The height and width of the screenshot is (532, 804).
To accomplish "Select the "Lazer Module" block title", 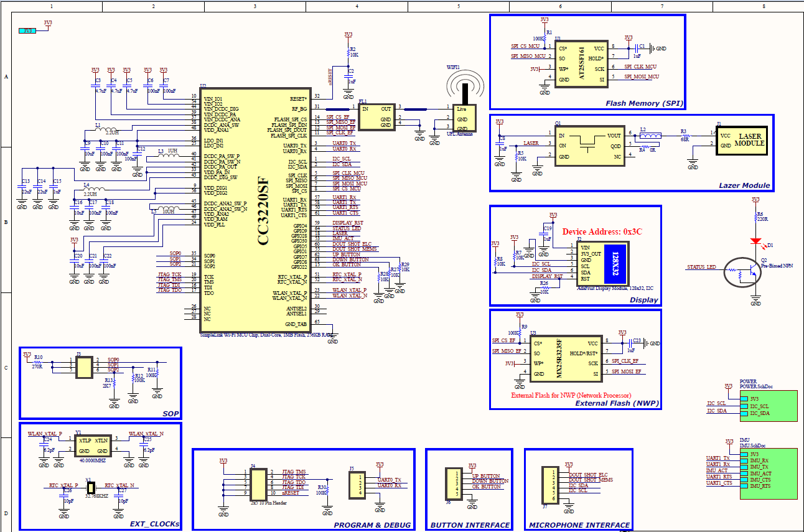I will click(744, 185).
